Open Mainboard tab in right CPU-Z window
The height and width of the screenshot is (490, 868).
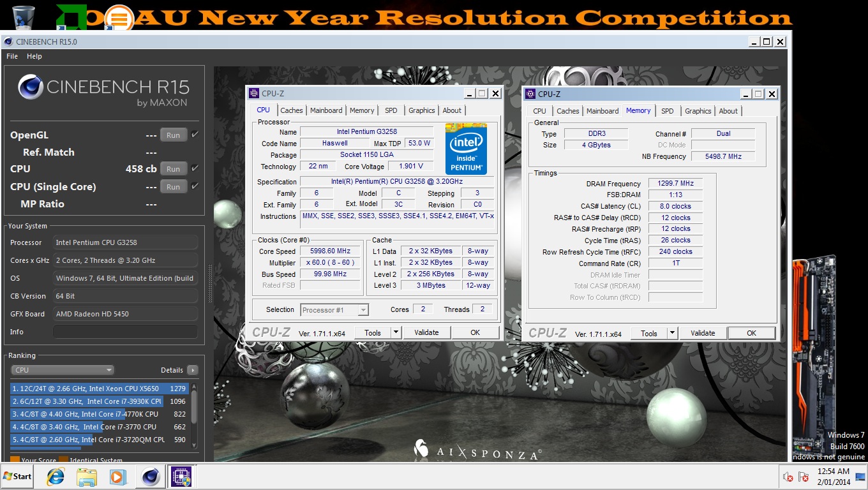(x=602, y=111)
